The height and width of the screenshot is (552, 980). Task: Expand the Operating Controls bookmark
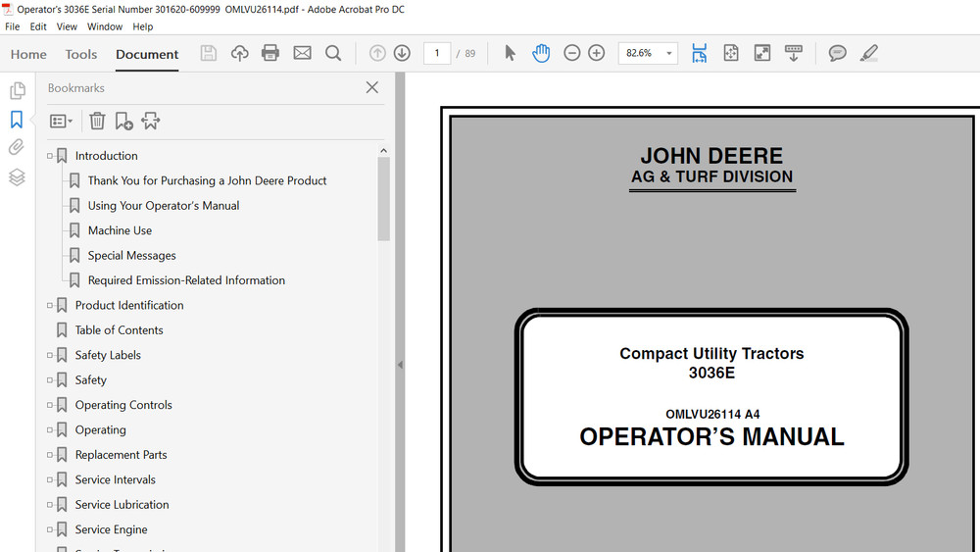(50, 405)
